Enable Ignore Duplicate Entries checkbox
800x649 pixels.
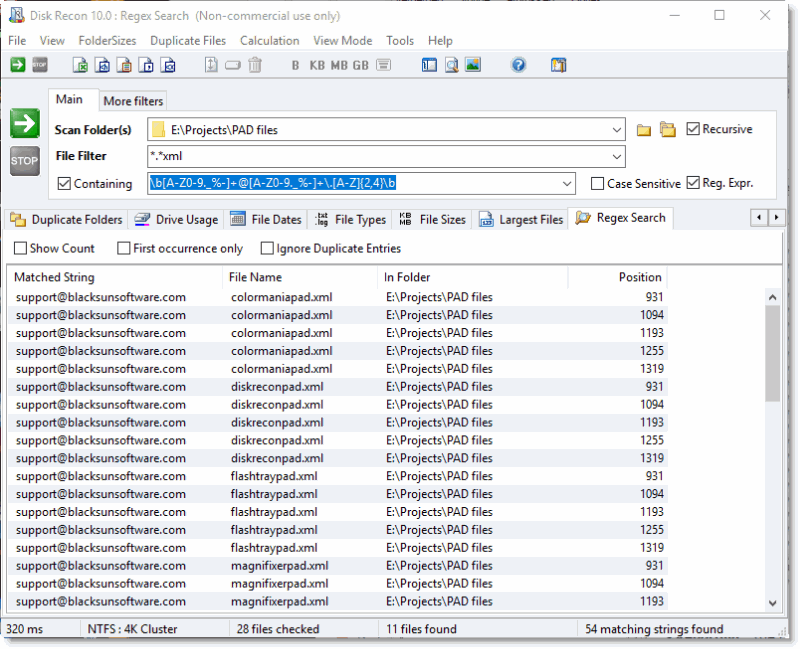click(x=267, y=248)
